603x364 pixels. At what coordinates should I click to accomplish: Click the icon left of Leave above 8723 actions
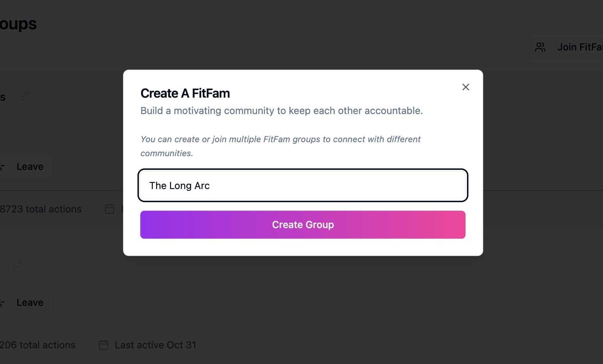point(2,167)
